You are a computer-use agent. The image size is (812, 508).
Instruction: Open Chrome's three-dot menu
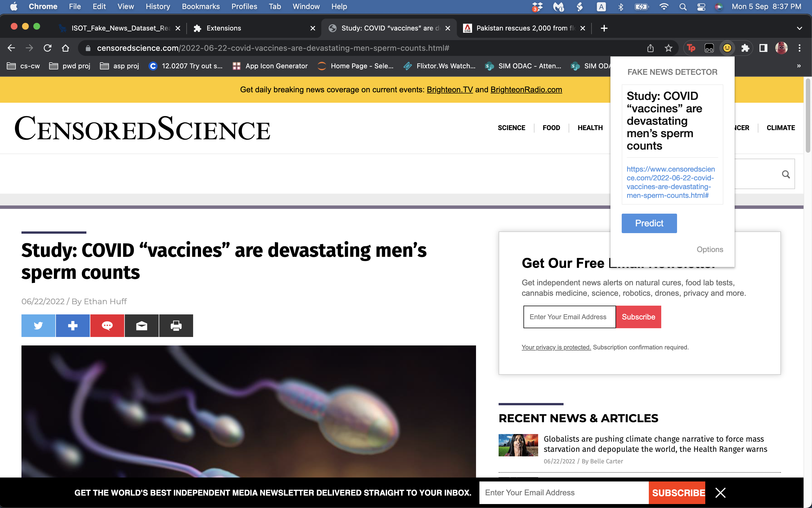800,48
